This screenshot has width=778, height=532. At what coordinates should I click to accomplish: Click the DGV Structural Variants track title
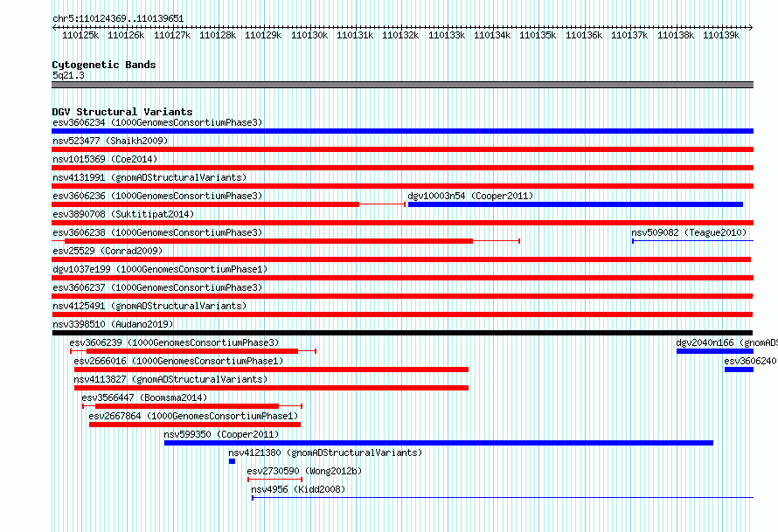pyautogui.click(x=122, y=112)
